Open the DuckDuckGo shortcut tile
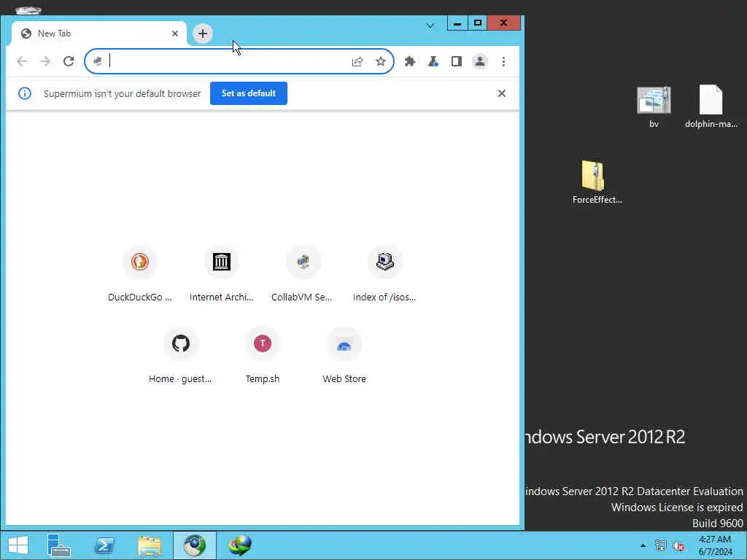 click(x=139, y=274)
